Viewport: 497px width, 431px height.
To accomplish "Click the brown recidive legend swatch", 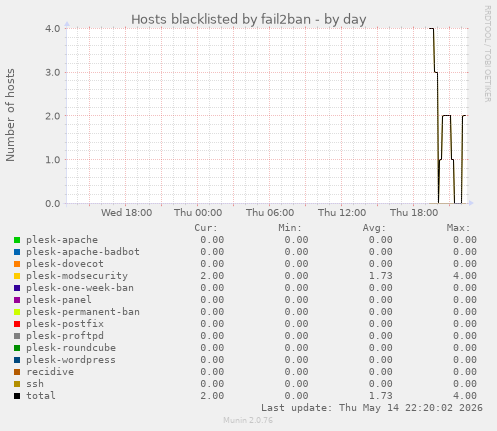I will point(17,372).
